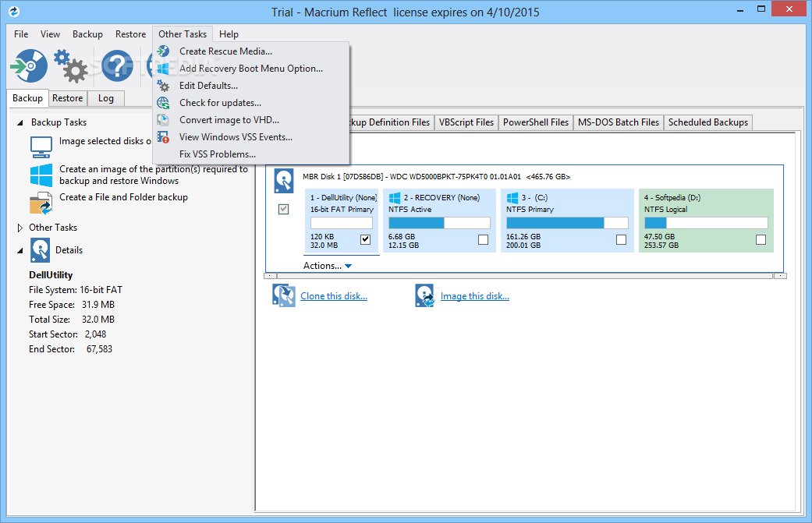The width and height of the screenshot is (812, 523).
Task: Click the Softpedia (D:) usage bar
Action: pos(706,223)
